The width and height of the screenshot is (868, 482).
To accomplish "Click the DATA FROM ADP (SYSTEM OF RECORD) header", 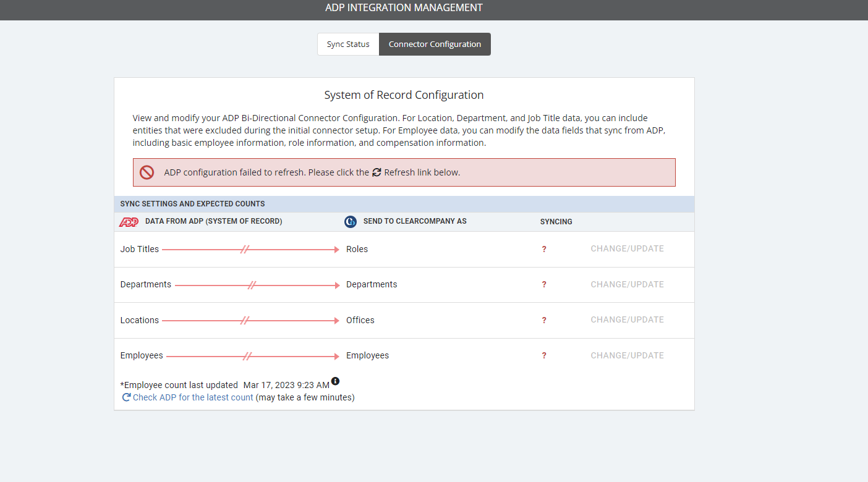I will coord(213,221).
